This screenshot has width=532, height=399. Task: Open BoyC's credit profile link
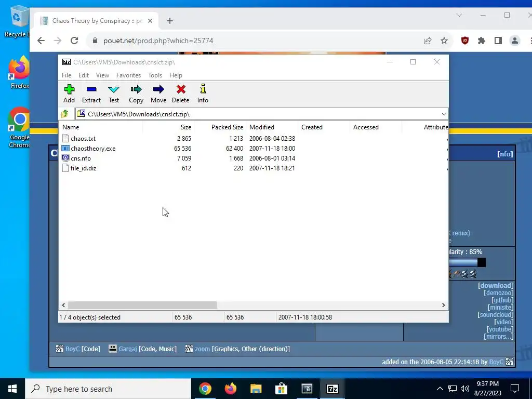pyautogui.click(x=72, y=349)
